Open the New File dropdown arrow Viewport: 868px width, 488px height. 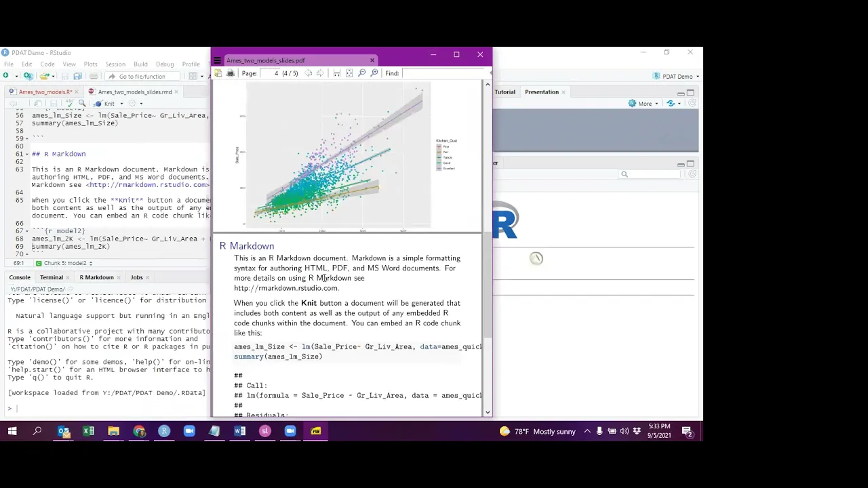tap(16, 77)
